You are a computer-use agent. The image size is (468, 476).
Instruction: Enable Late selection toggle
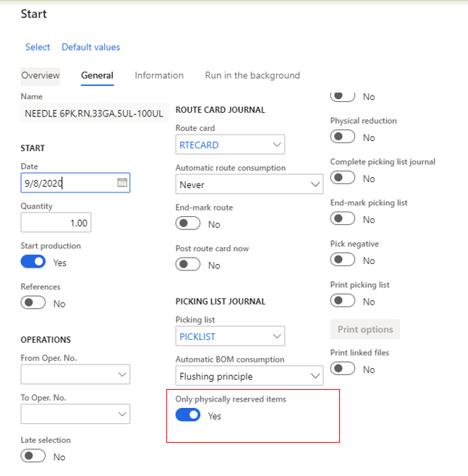click(x=33, y=456)
